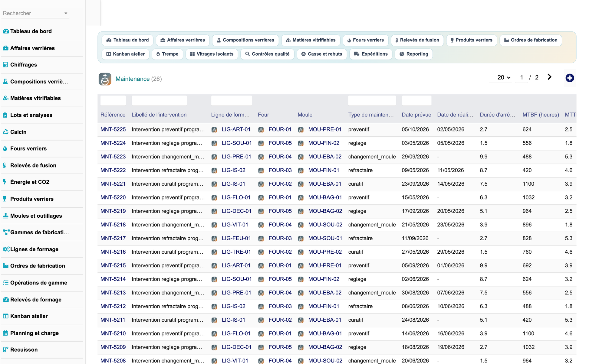Click the Ligne de formage filter field

click(232, 101)
